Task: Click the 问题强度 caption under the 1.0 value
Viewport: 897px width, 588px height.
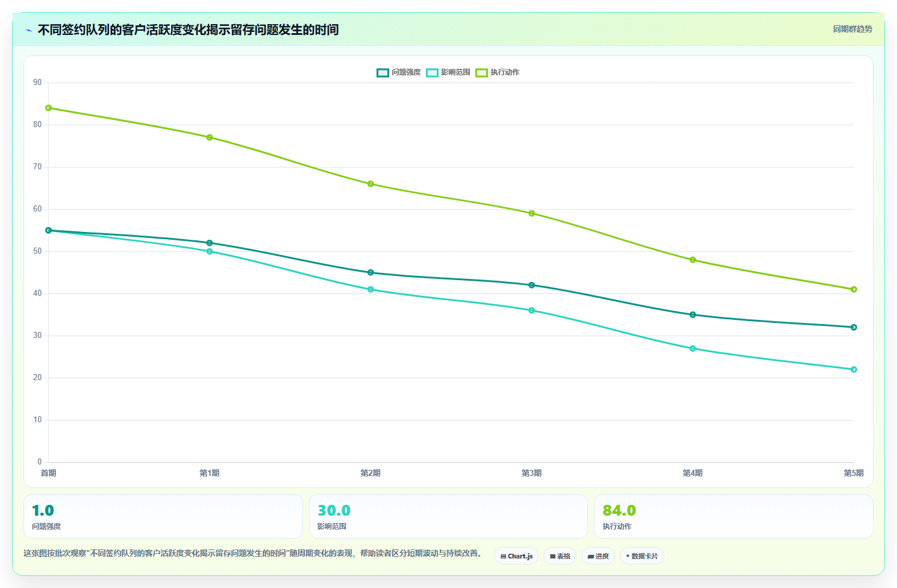Action: click(x=46, y=527)
